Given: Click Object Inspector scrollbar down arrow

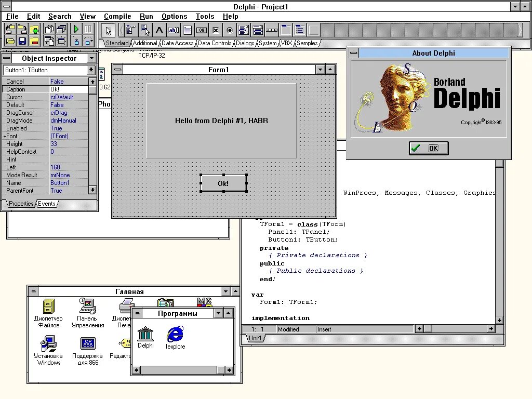Looking at the screenshot, I should [x=92, y=190].
